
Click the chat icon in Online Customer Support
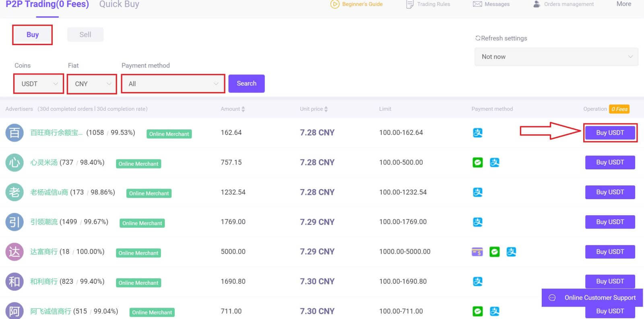coord(552,298)
